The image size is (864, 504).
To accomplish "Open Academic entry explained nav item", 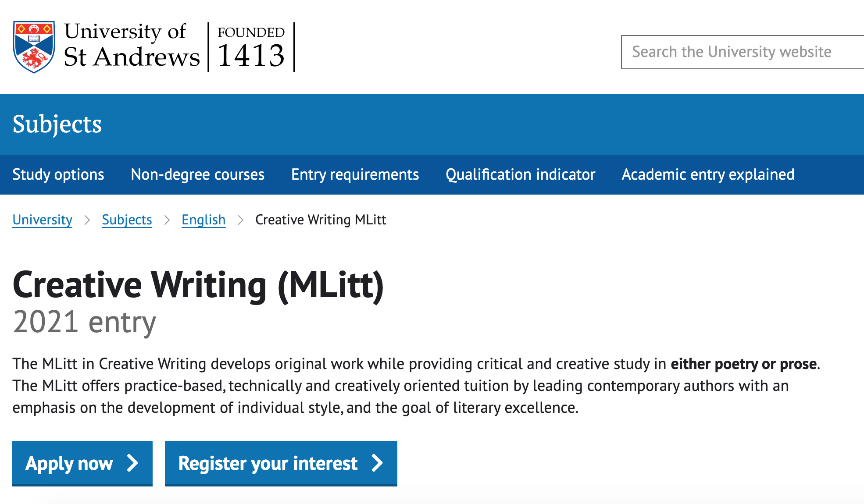I will (708, 174).
